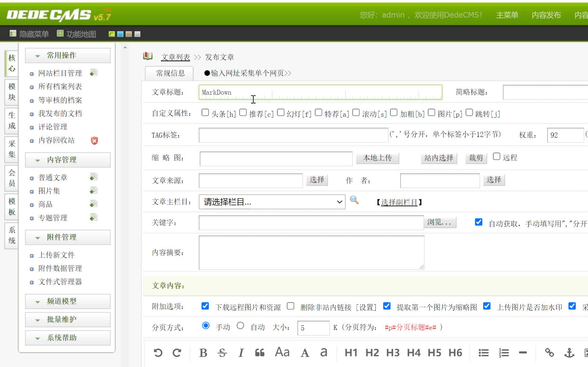The image size is (588, 367).
Task: Select 自动 paging radio button
Action: [x=240, y=326]
